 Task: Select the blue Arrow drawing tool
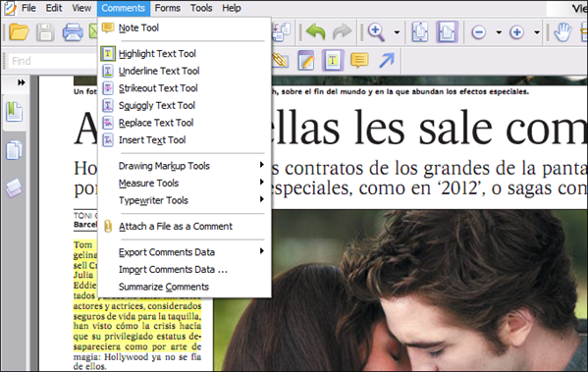point(386,61)
